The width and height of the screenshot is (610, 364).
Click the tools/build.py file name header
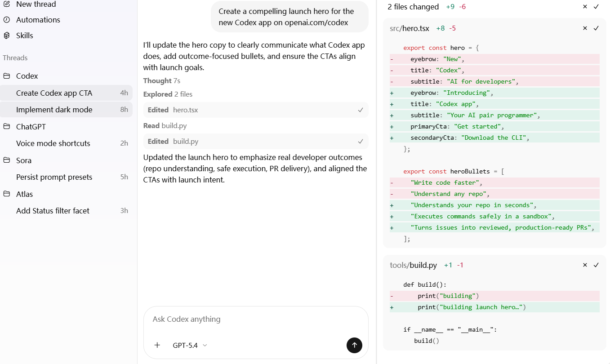(413, 265)
